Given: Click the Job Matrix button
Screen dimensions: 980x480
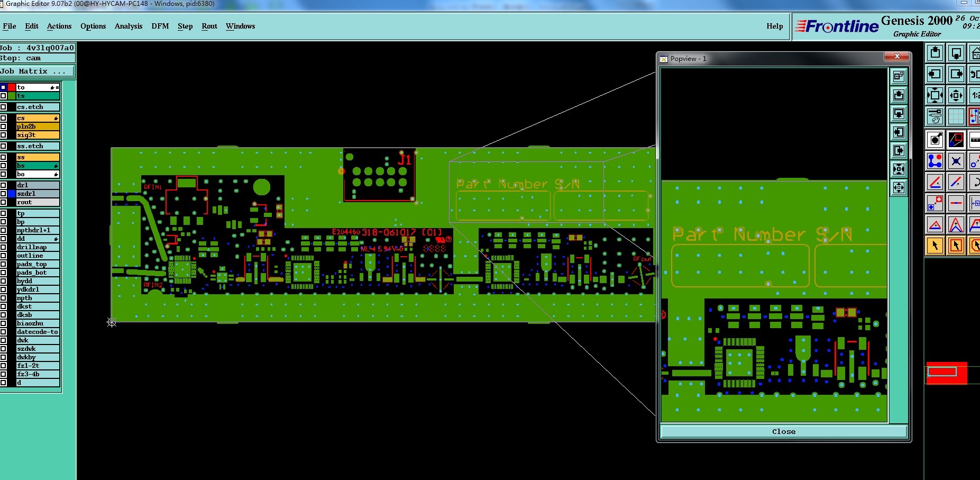Looking at the screenshot, I should tap(37, 71).
